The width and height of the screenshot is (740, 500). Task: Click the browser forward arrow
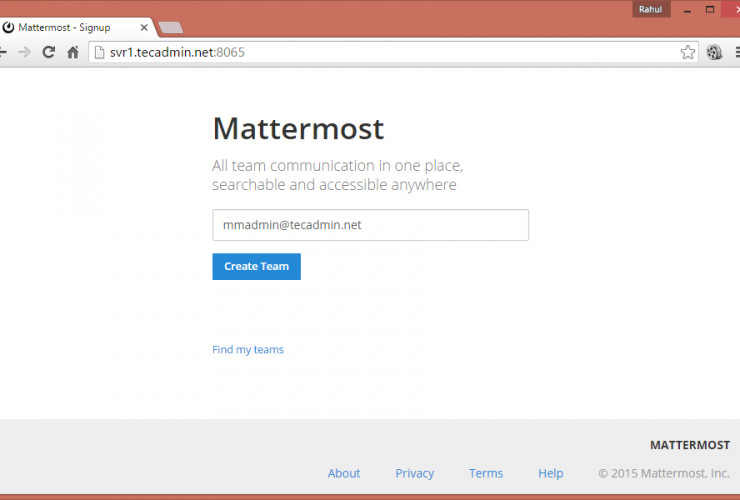point(25,52)
